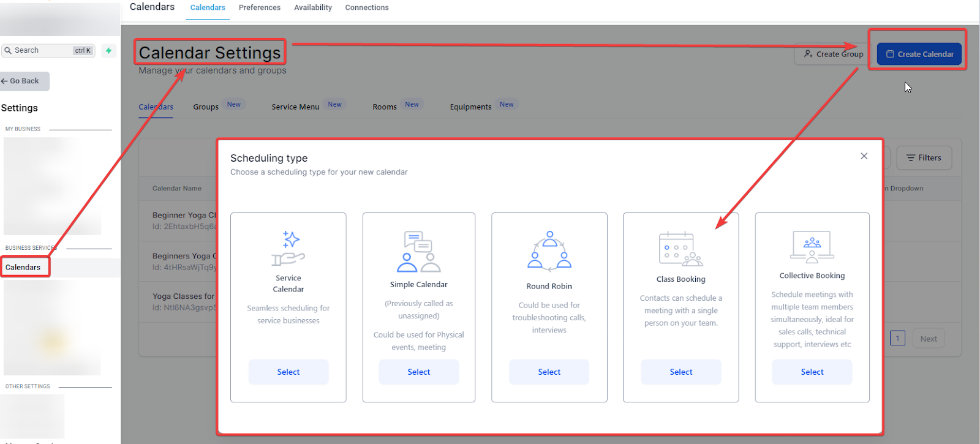Open the Equipments tab
Screen dimensions: 980x444
point(470,107)
